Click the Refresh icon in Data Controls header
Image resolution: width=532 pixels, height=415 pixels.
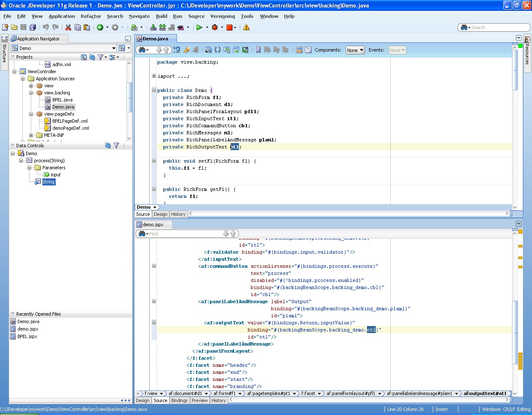click(x=108, y=146)
